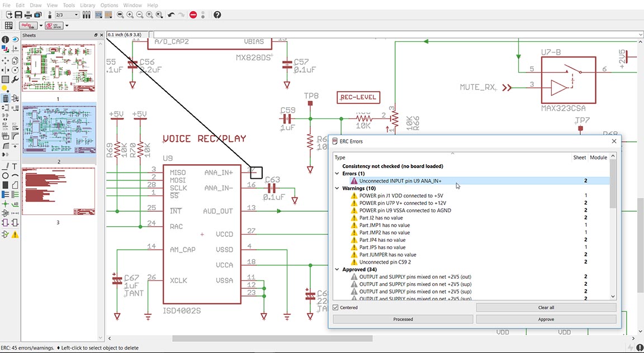The image size is (644, 353).
Task: Click the Approve button
Action: (x=546, y=319)
